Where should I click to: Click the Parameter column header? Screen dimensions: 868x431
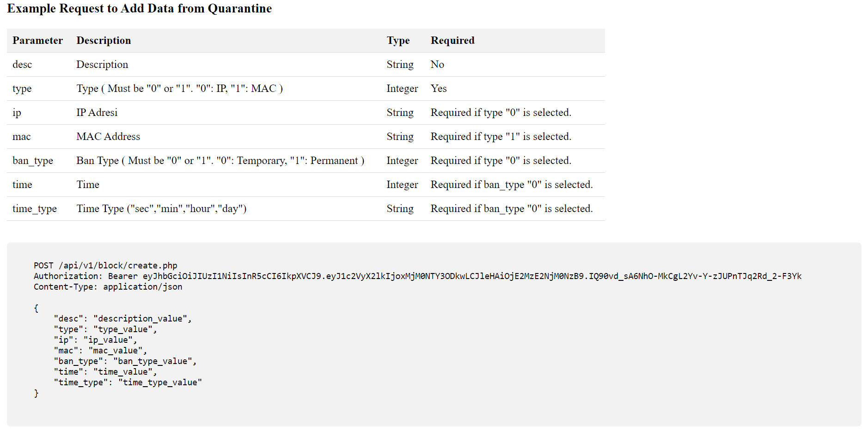click(x=37, y=41)
